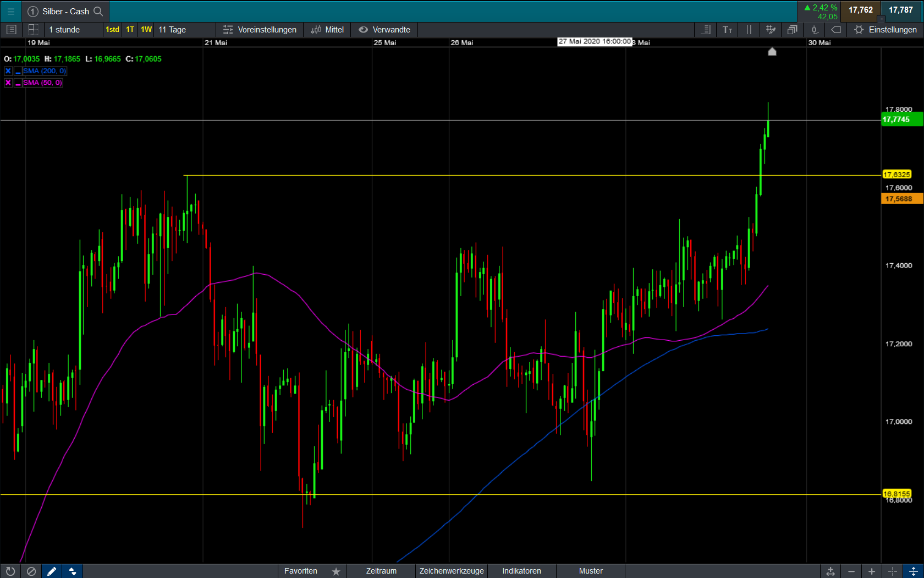This screenshot has width=924, height=578.
Task: Click the home marker above last candle
Action: [772, 52]
